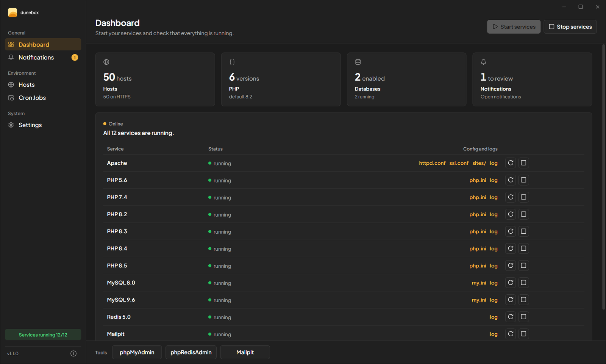Stop the Redis 5.0 service
The image size is (606, 364).
(x=523, y=317)
